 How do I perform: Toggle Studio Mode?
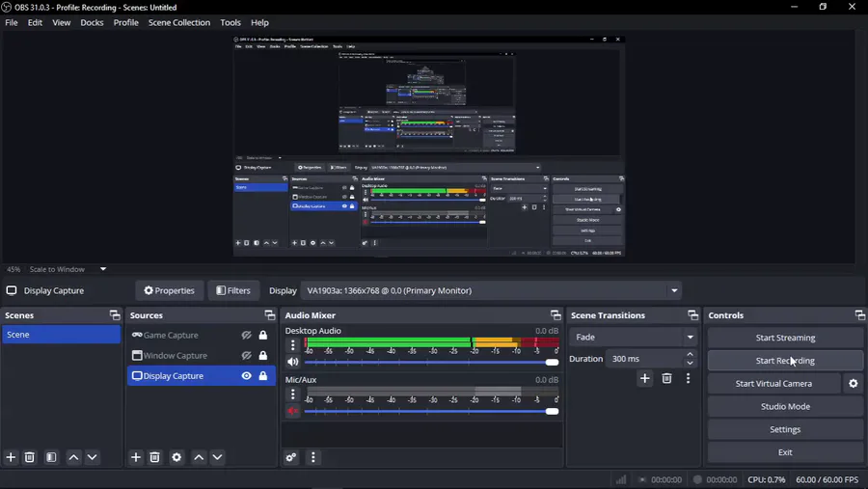tap(785, 406)
